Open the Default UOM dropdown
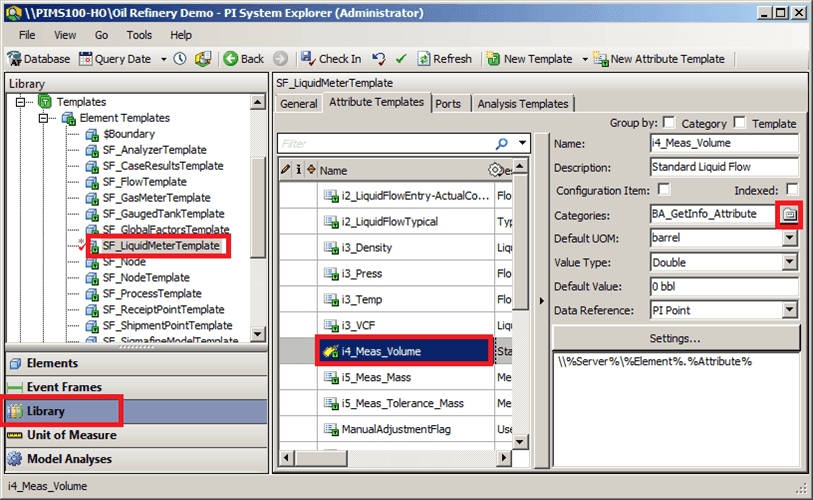Viewport: 813px width, 500px height. point(790,238)
